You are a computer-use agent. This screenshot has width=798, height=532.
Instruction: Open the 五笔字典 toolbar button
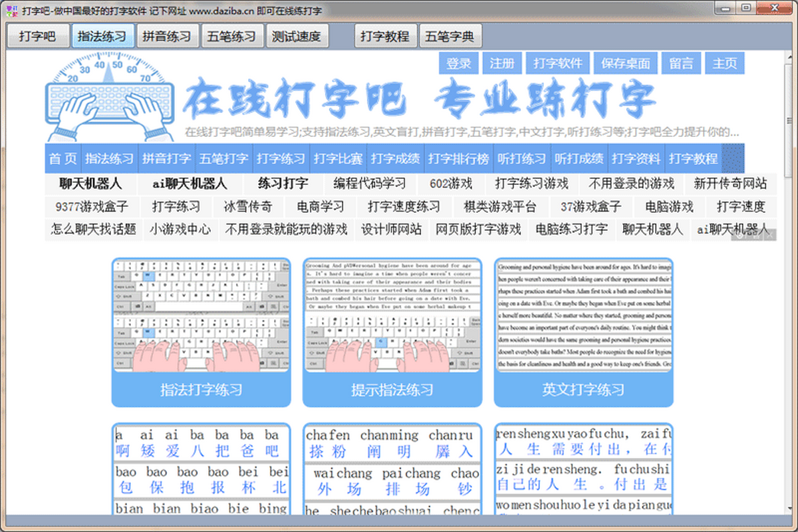pos(451,37)
